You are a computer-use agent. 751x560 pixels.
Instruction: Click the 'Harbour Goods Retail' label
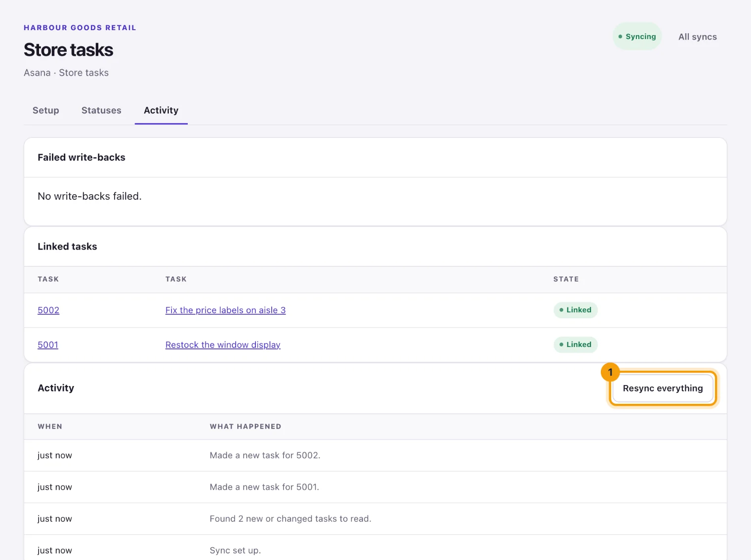pos(80,28)
